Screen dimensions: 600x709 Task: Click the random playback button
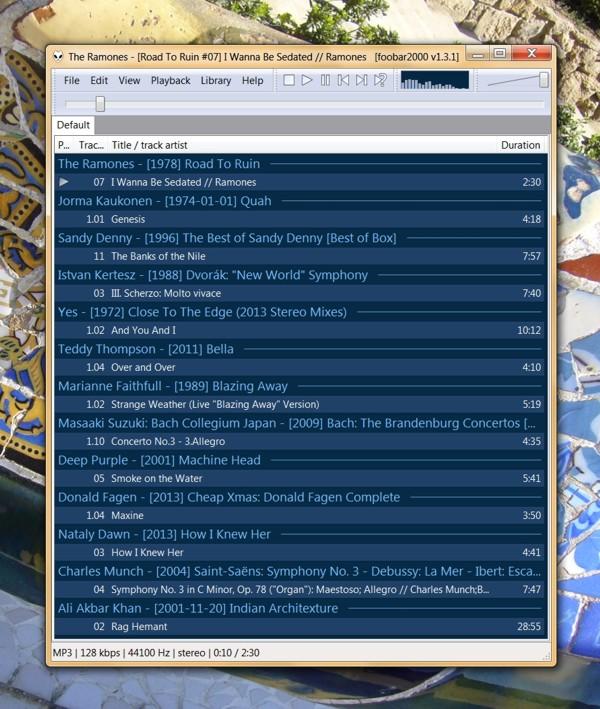coord(380,80)
